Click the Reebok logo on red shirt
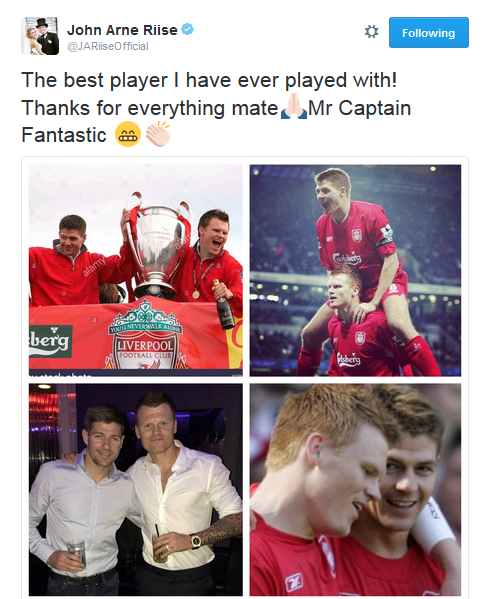Viewport: 490px width, 599px height. [294, 582]
